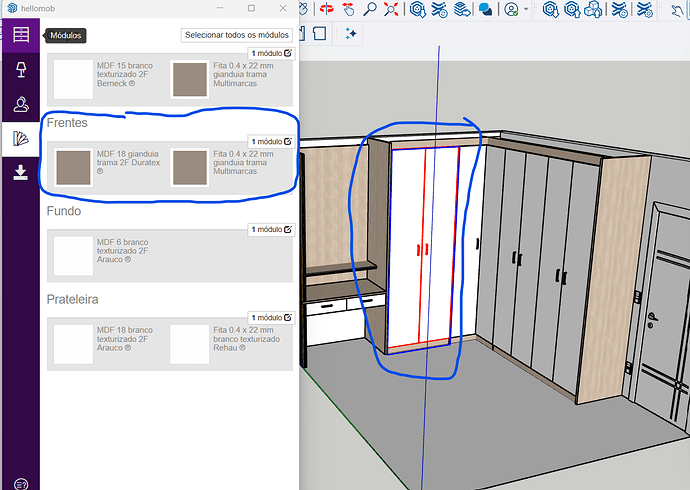Click the 1 módulo button under Fundo
Screen dimensions: 690x490
pos(271,229)
